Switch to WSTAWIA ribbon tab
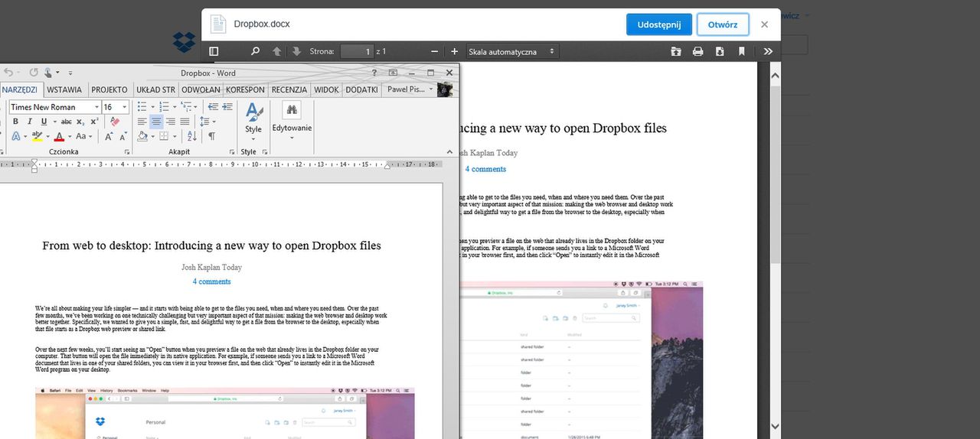Viewport: 980px width, 439px height. point(64,89)
